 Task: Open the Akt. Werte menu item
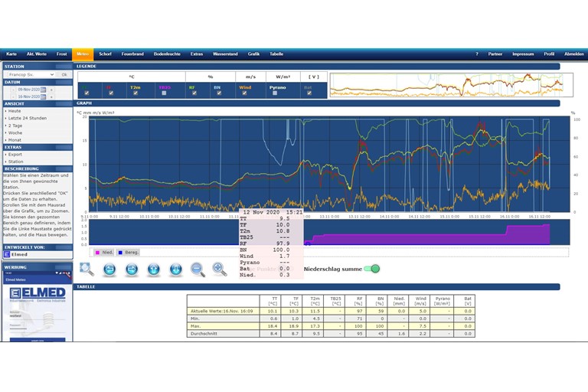tap(37, 54)
